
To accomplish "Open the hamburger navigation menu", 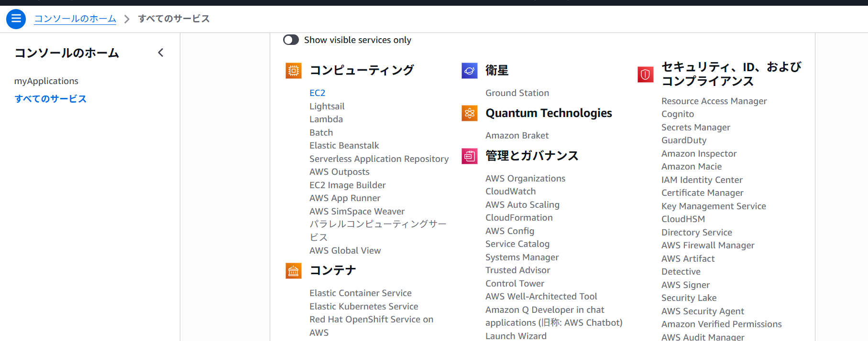I will point(16,19).
